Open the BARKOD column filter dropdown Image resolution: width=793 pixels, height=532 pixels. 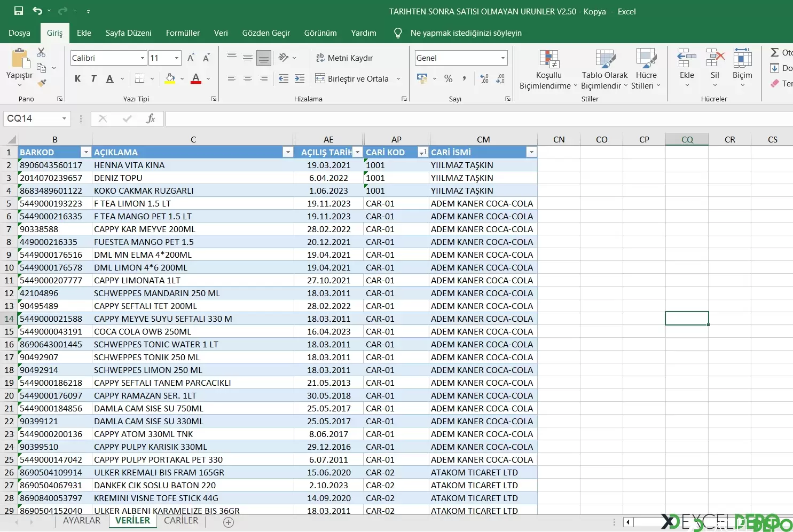coord(85,152)
